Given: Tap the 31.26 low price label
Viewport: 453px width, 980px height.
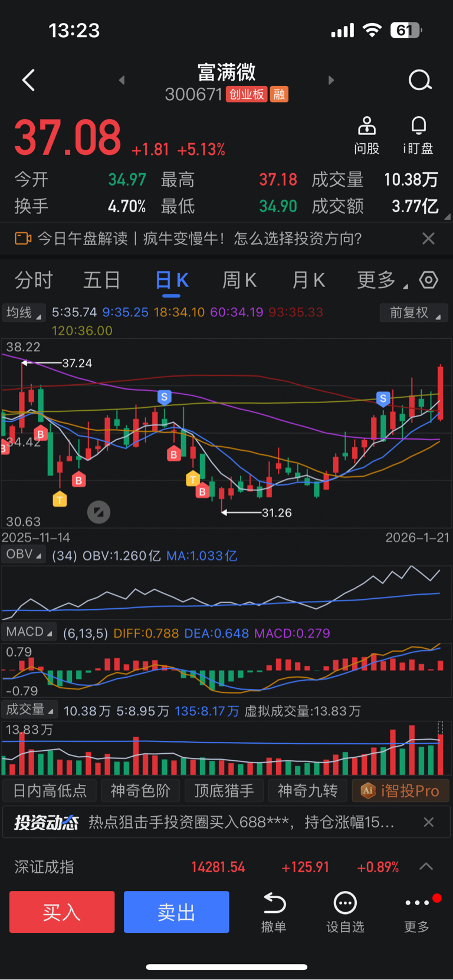Looking at the screenshot, I should coord(277,513).
